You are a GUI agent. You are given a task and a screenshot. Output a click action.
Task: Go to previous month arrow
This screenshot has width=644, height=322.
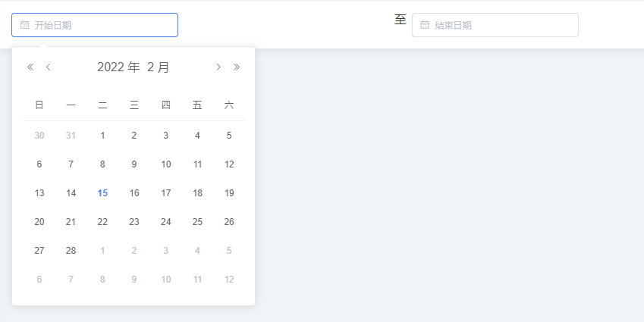pos(49,67)
